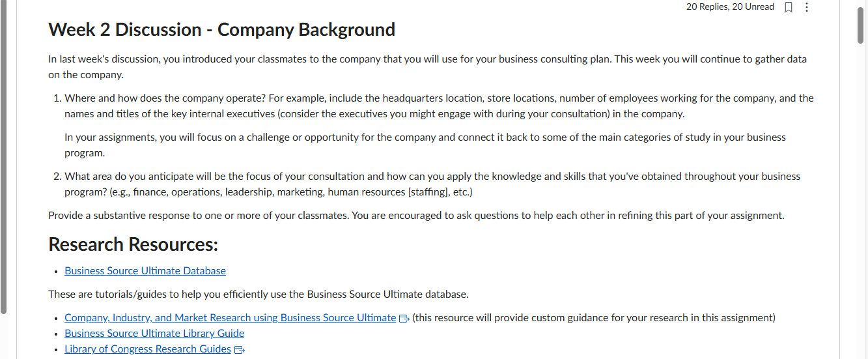Open Business Source Ultimate Library Guide link
Viewport: 868px width, 359px height.
coord(154,334)
